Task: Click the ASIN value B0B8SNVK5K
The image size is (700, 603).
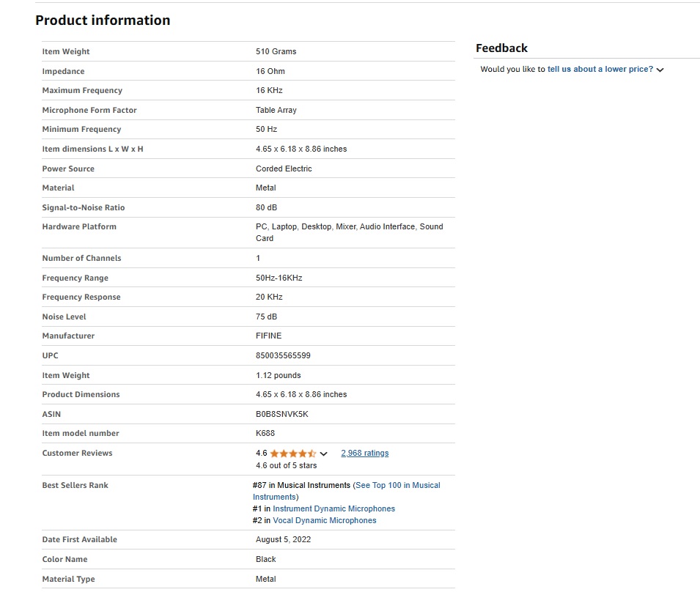Action: (281, 414)
